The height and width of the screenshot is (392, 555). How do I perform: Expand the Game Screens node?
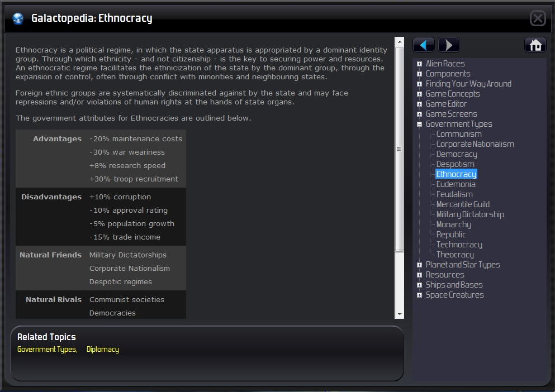[419, 114]
